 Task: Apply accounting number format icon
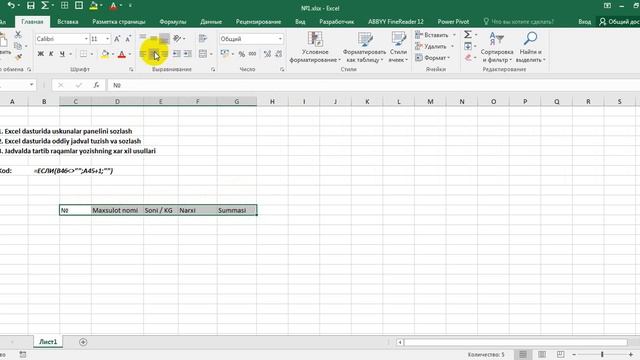tap(224, 54)
